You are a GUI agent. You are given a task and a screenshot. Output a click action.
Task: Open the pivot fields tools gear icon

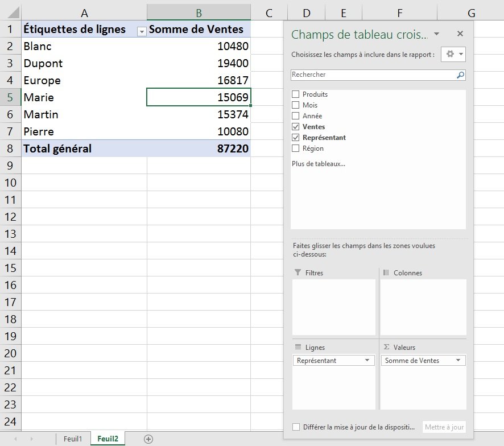click(451, 53)
